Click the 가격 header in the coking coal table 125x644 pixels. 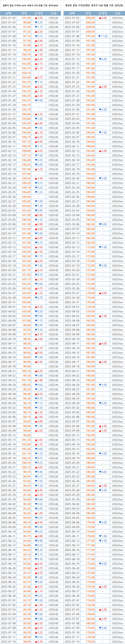(x=88, y=13)
